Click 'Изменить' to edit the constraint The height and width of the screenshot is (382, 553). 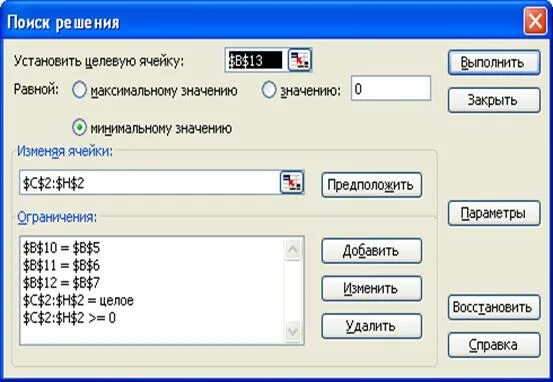(x=371, y=289)
